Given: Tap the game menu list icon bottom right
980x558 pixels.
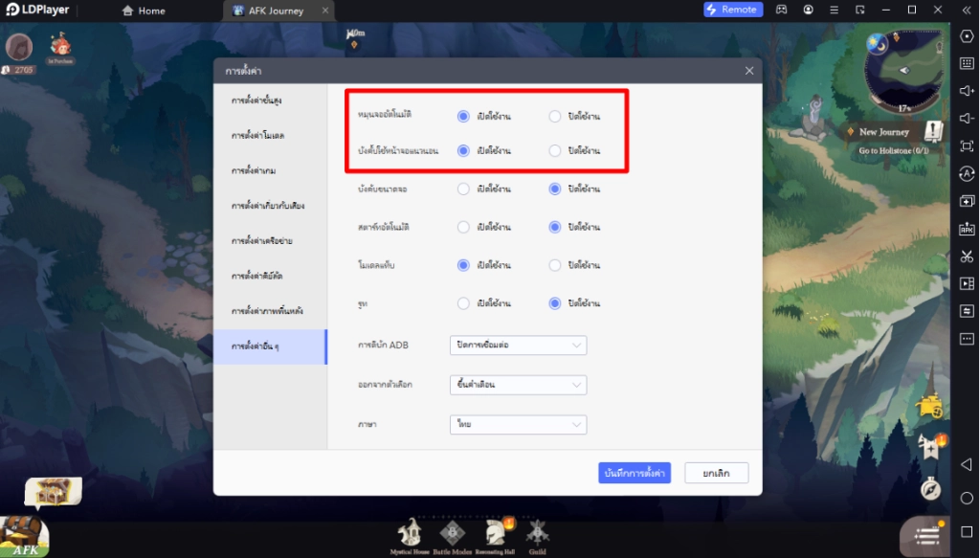Looking at the screenshot, I should pyautogui.click(x=926, y=536).
